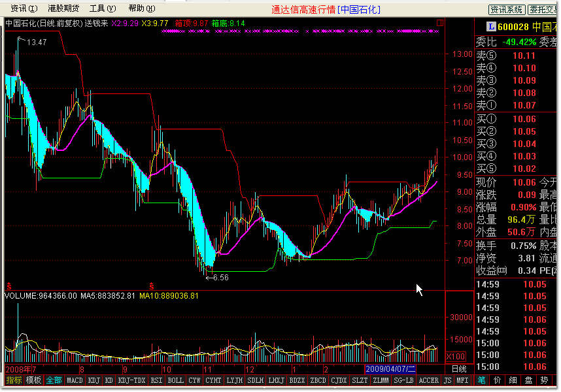Click the 委托交易 button

coord(543,10)
